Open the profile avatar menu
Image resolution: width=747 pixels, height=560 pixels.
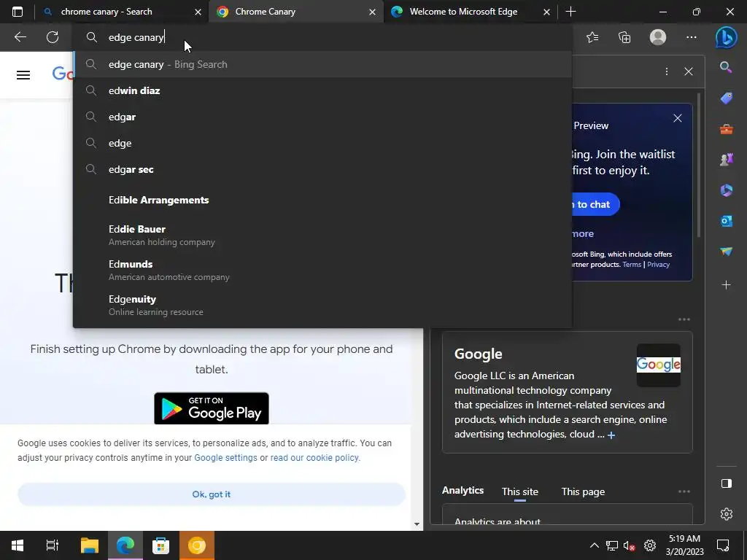(658, 37)
